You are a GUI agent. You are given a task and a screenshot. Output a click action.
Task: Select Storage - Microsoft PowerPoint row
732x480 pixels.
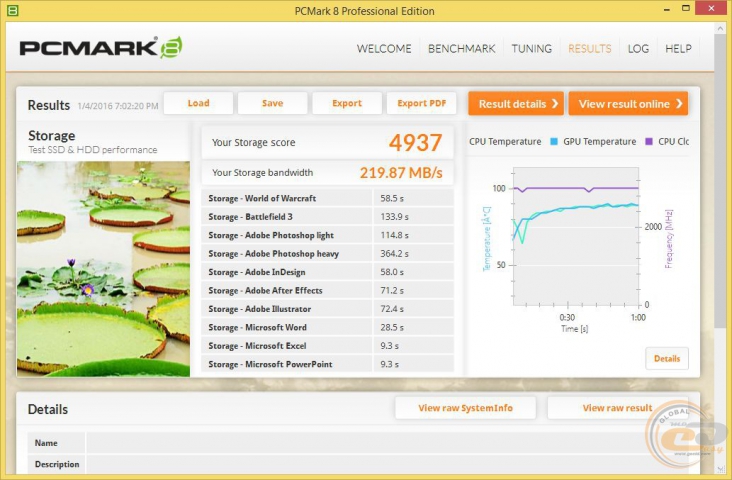tap(327, 364)
